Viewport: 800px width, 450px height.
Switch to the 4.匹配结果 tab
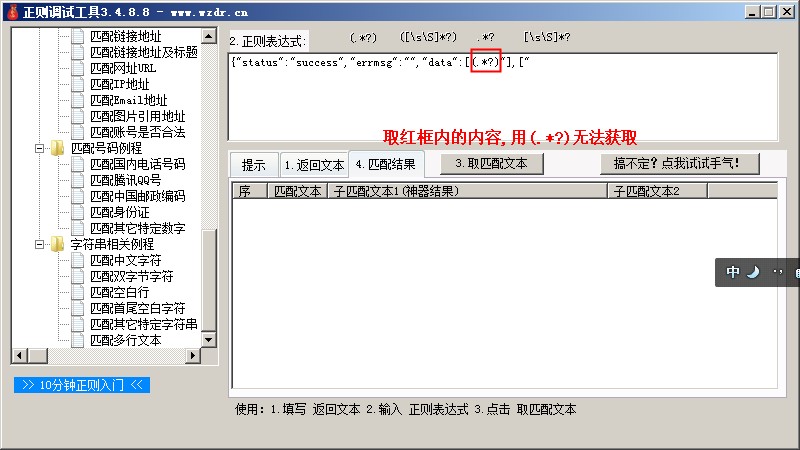[x=386, y=164]
